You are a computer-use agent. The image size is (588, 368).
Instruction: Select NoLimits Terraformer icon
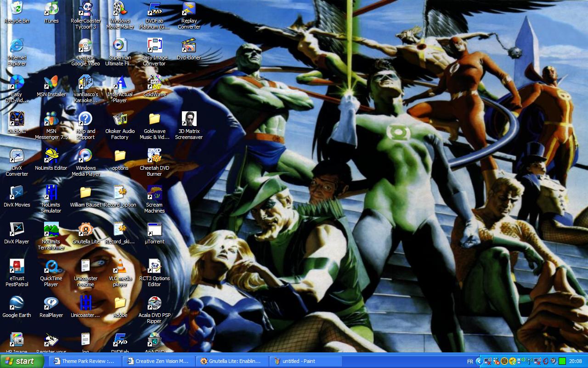[51, 236]
